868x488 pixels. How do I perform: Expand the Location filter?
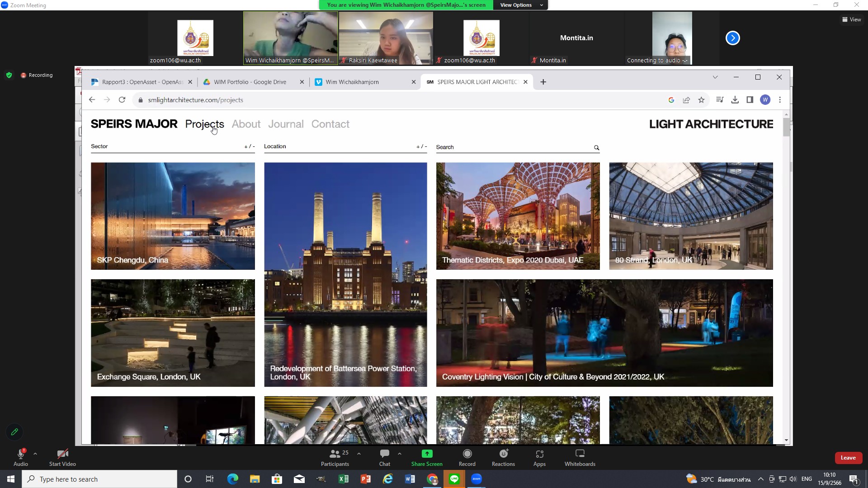[421, 146]
